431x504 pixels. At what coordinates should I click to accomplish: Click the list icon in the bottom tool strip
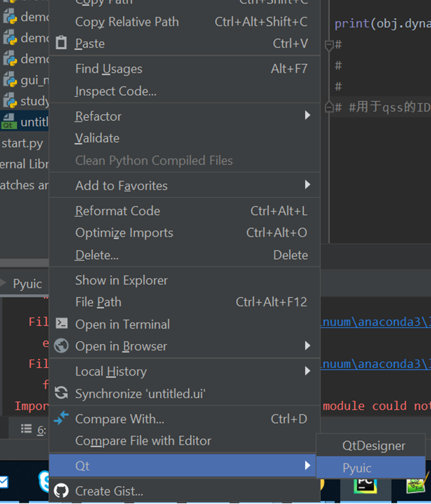pyautogui.click(x=27, y=429)
